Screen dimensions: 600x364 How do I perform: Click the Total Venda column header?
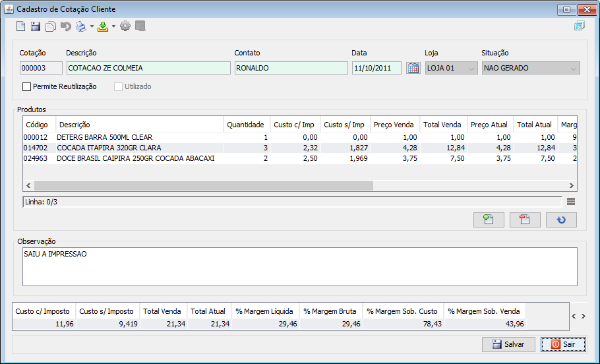point(444,125)
